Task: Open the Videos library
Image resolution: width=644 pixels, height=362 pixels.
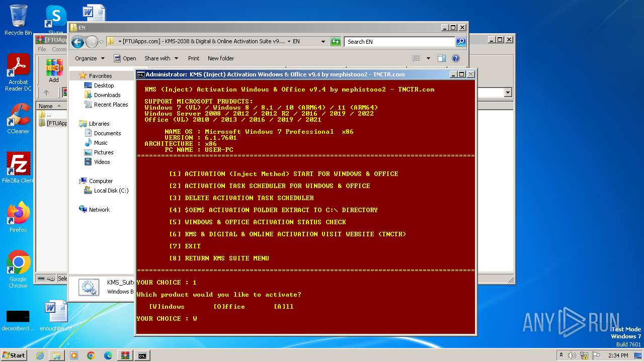Action: (97, 162)
